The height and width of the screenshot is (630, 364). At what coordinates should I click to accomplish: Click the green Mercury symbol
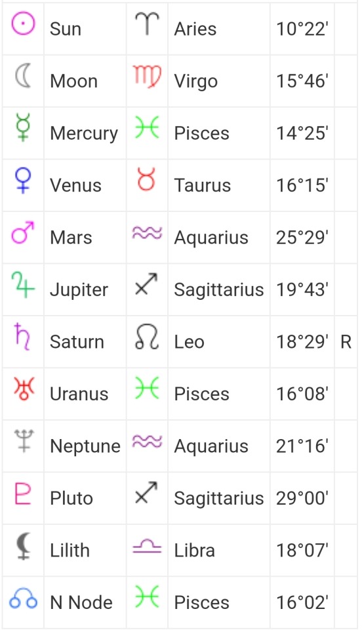(23, 127)
